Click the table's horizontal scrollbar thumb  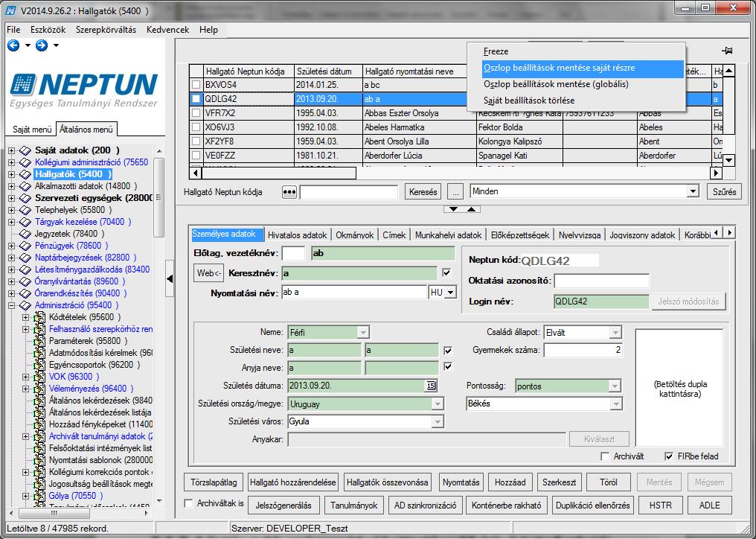point(279,173)
